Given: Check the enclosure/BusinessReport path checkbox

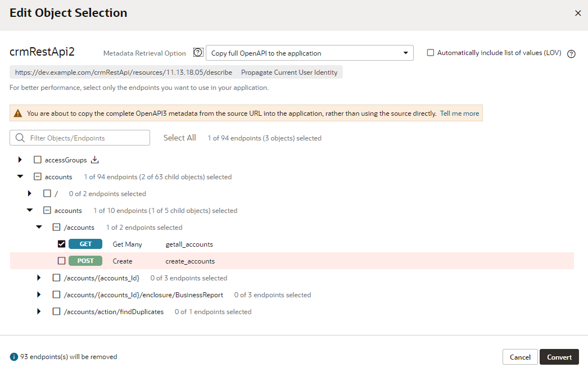Looking at the screenshot, I should (x=56, y=295).
